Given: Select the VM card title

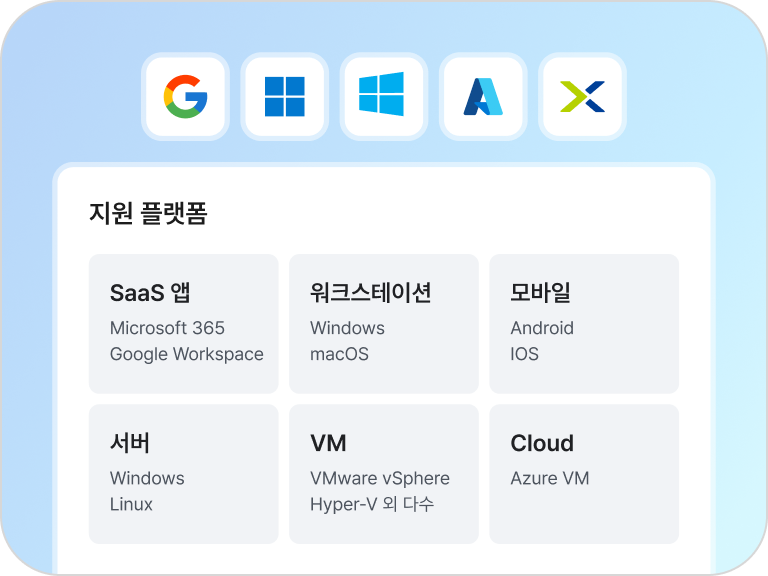Looking at the screenshot, I should [328, 443].
